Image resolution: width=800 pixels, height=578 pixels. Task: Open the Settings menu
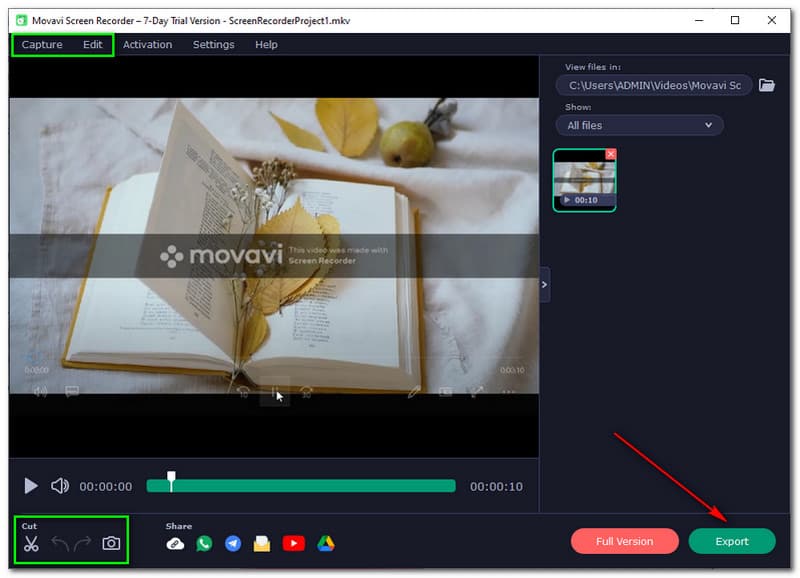(213, 44)
